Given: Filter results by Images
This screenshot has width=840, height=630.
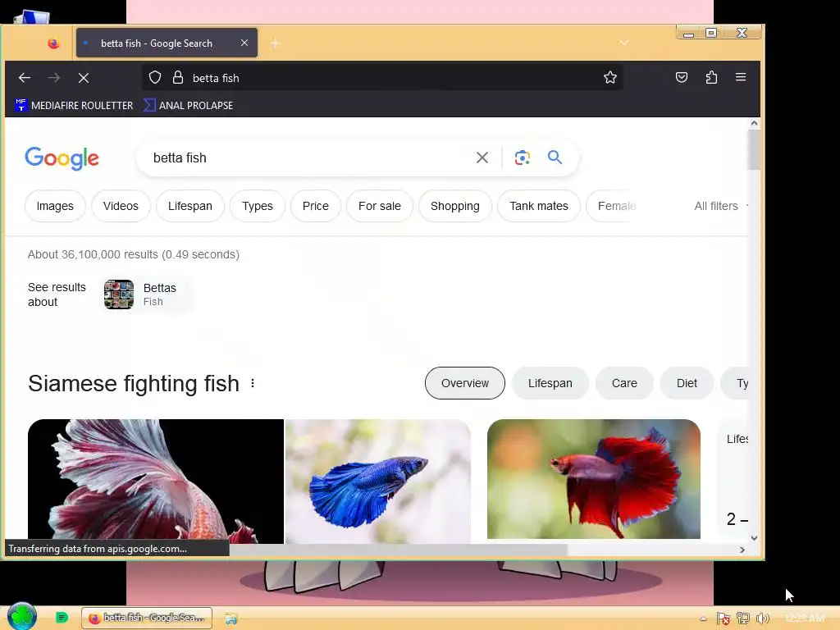Looking at the screenshot, I should coord(55,206).
